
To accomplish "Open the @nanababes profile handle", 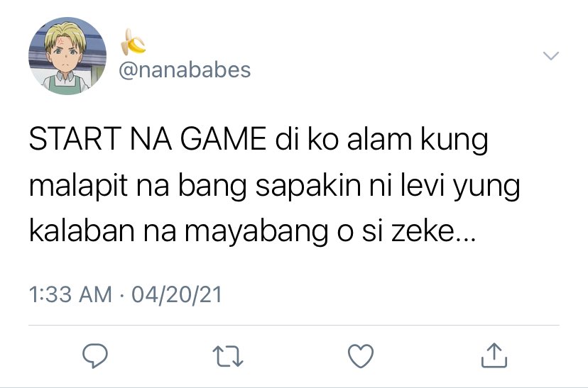I will pyautogui.click(x=185, y=70).
